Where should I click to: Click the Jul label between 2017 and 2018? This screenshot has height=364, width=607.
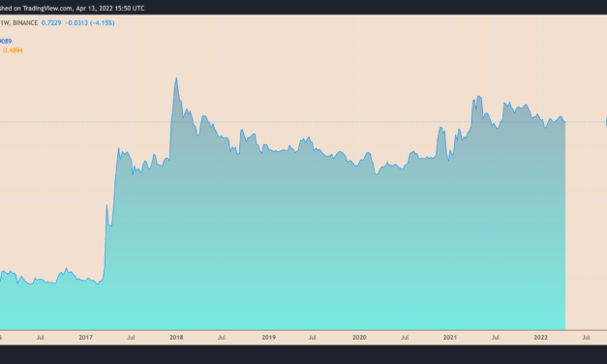tap(131, 337)
